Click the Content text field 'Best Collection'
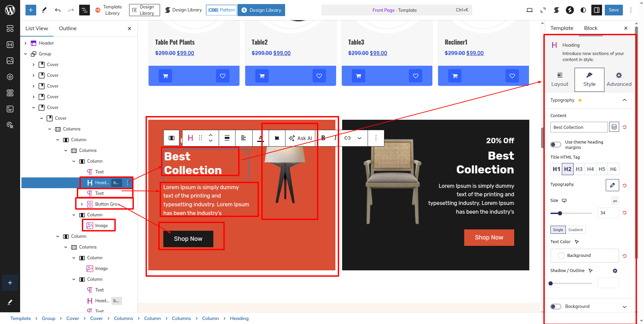This screenshot has height=324, width=644. [579, 127]
